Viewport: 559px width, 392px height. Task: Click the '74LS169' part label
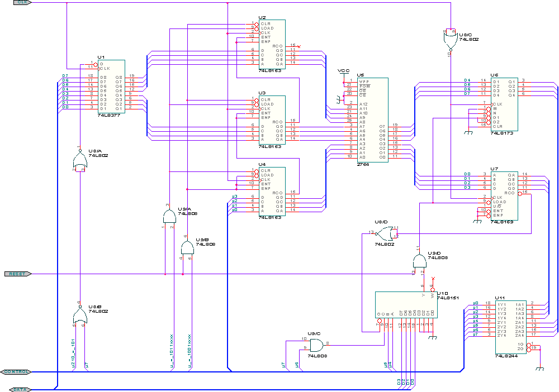[x=502, y=222]
